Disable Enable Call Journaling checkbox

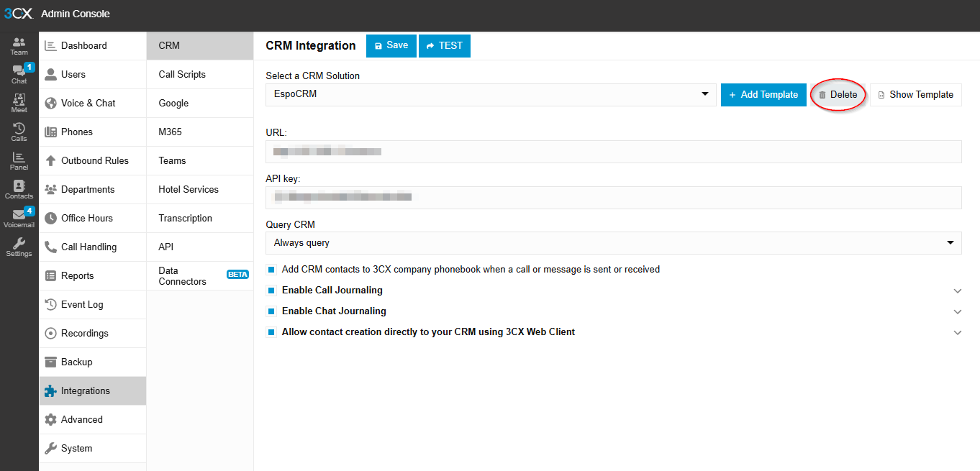coord(271,291)
